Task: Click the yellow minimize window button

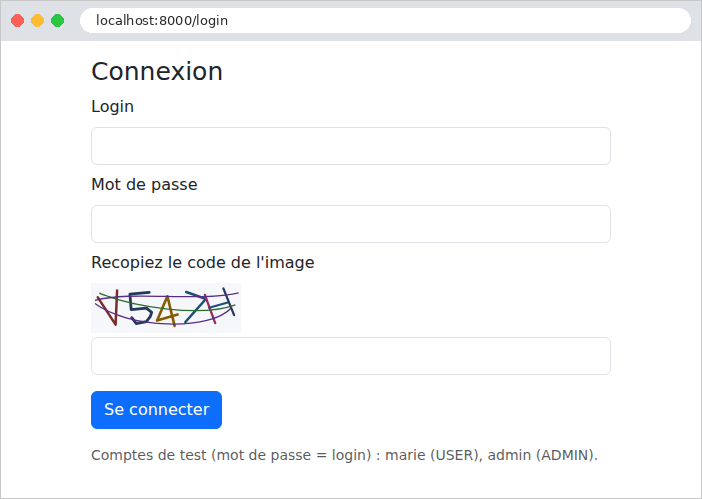Action: click(x=38, y=21)
